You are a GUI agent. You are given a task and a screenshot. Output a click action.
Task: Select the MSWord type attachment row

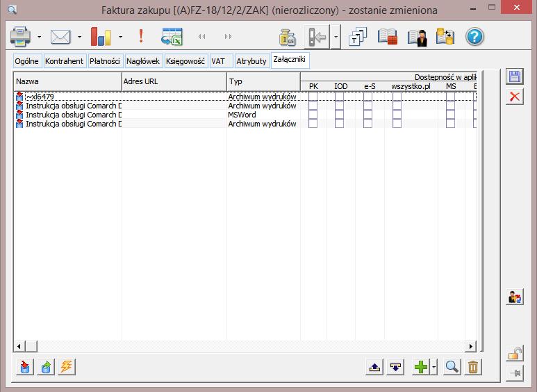point(245,115)
